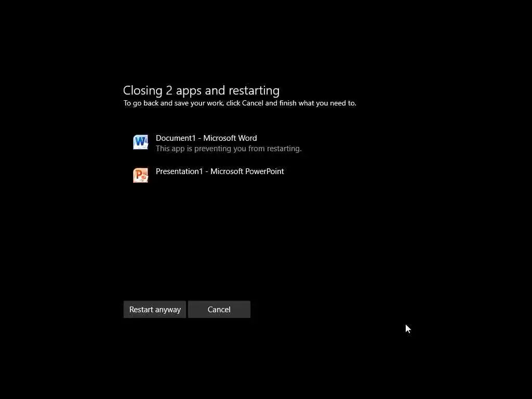Click the Microsoft Word app icon

click(x=140, y=142)
